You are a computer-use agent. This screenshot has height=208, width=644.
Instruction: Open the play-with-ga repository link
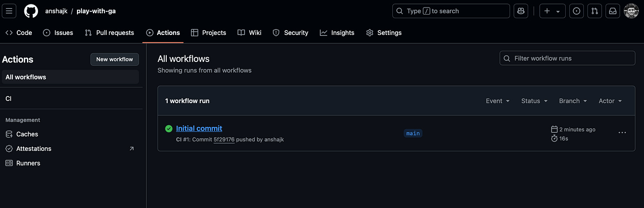(x=96, y=11)
